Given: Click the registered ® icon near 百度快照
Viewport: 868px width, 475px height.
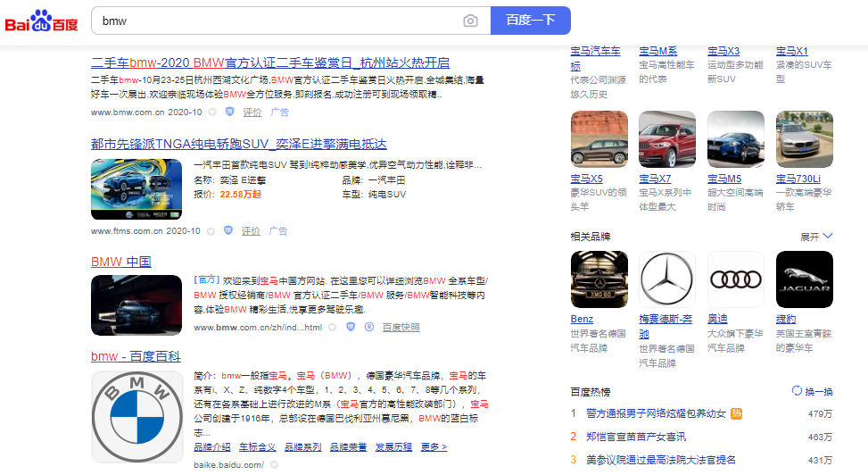Looking at the screenshot, I should (368, 327).
